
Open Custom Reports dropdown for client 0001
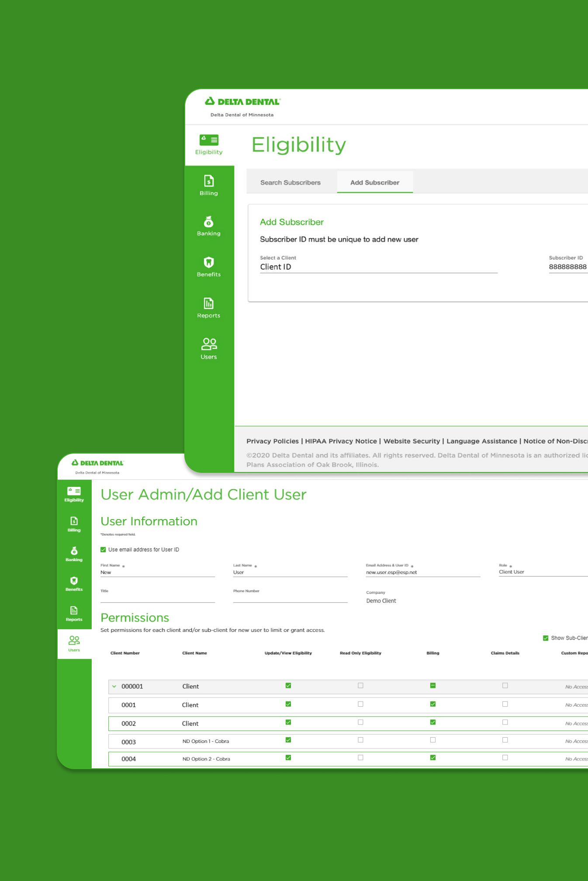[x=576, y=705]
